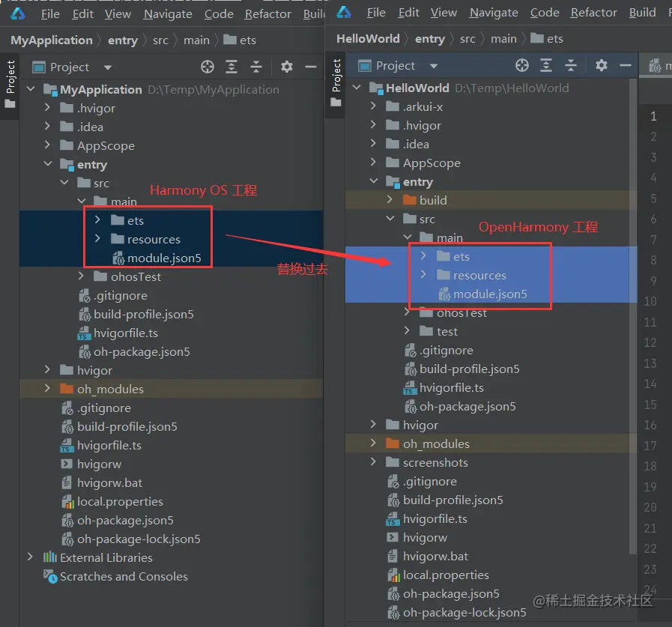Expand oh_modules folder in MyApplication tree
672x627 pixels.
(x=47, y=388)
